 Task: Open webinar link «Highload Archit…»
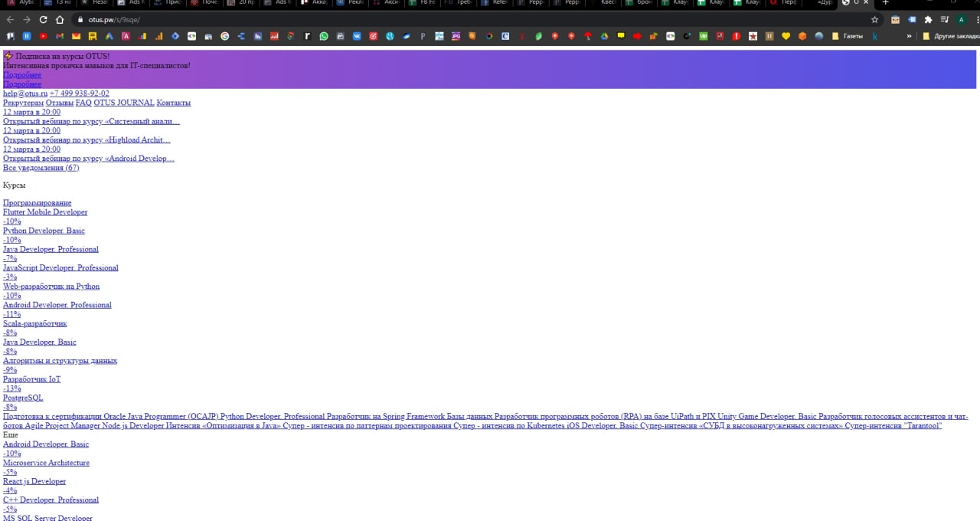pos(87,139)
